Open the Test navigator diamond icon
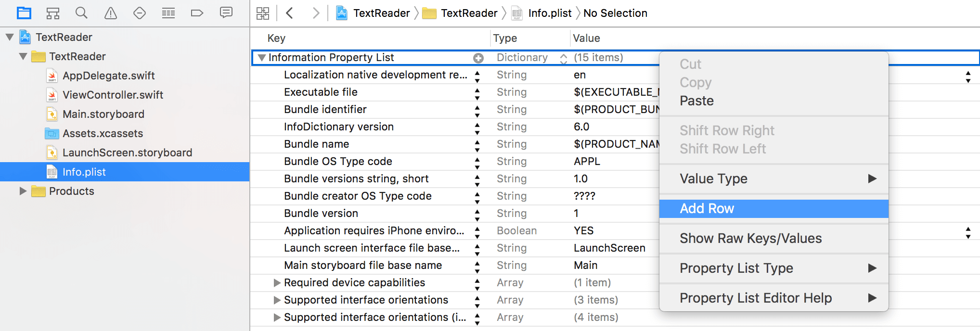The image size is (980, 331). pos(140,13)
